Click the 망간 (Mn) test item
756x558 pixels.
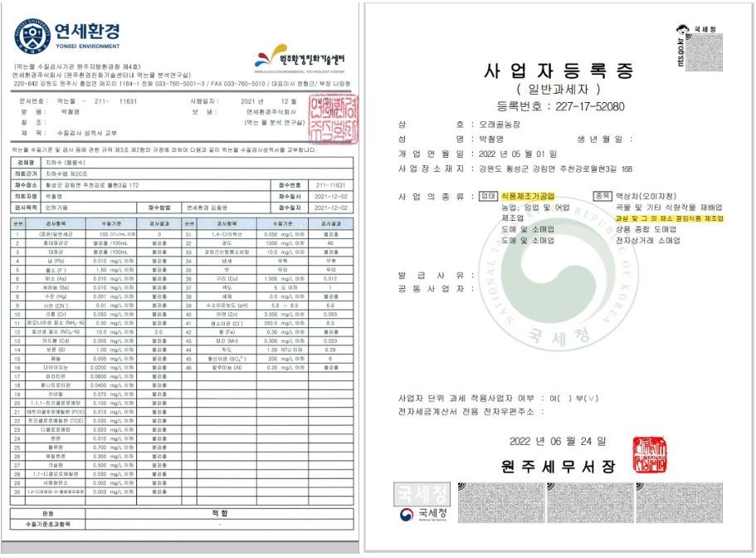point(226,341)
